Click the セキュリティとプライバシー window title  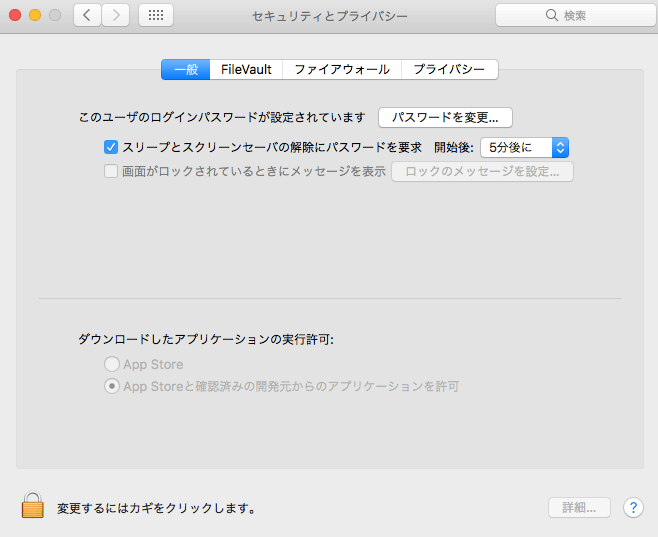coord(330,16)
